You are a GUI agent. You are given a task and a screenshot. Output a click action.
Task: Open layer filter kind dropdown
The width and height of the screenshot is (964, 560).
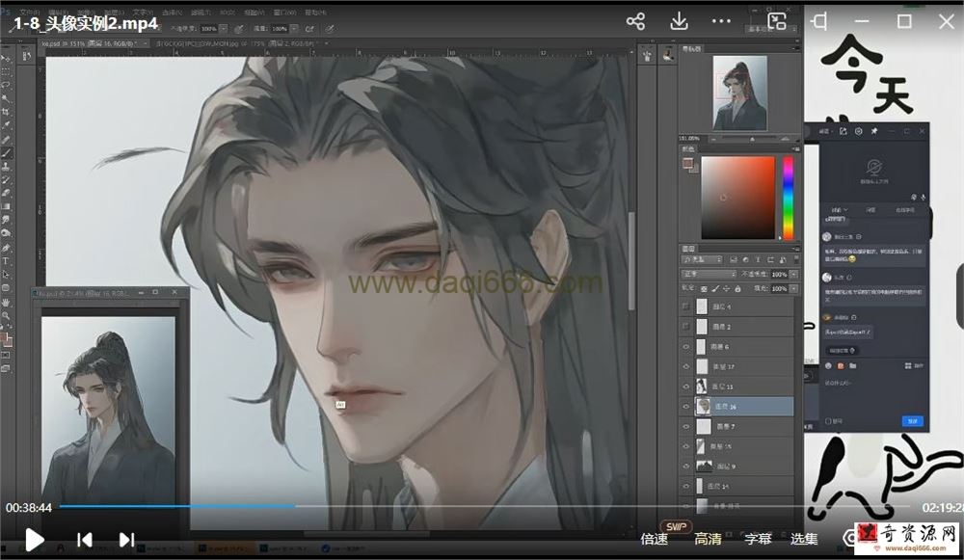click(702, 260)
